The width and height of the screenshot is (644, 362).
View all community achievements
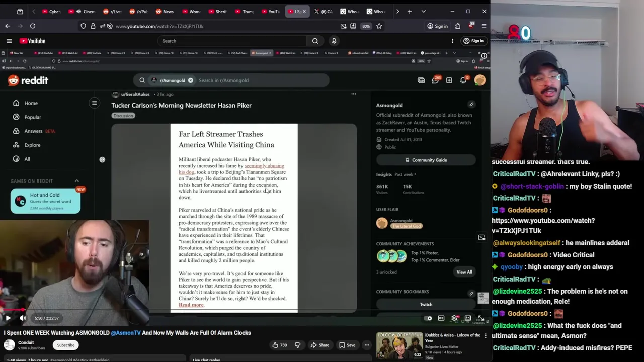pos(464,272)
